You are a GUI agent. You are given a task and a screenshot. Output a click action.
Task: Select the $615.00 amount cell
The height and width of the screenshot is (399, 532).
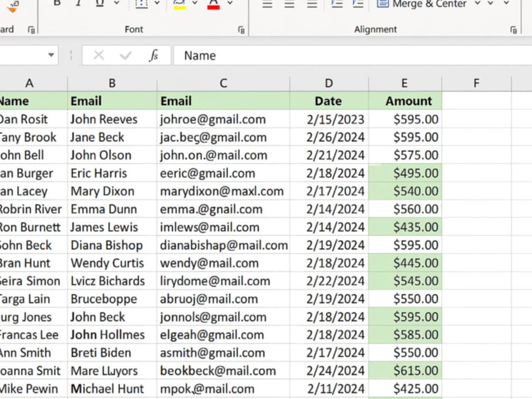[405, 370]
